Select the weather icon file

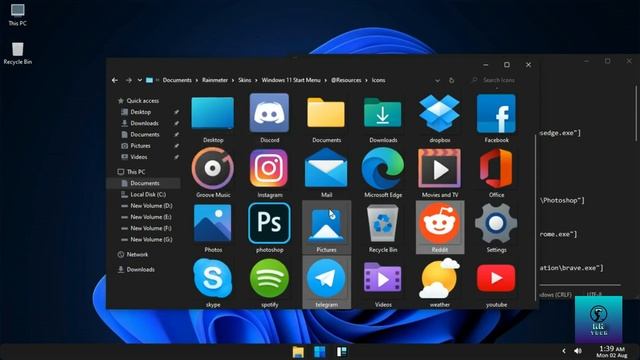pyautogui.click(x=440, y=282)
